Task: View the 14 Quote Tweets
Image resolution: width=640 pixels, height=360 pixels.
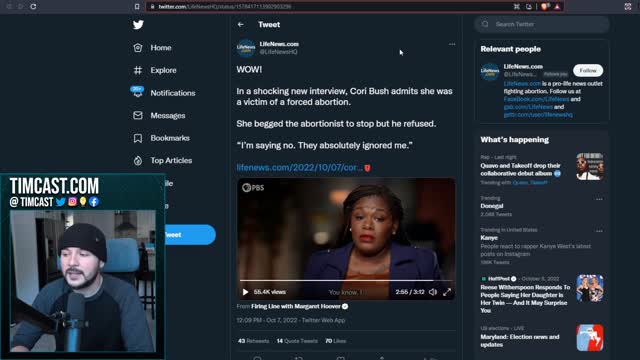Action: tap(297, 341)
